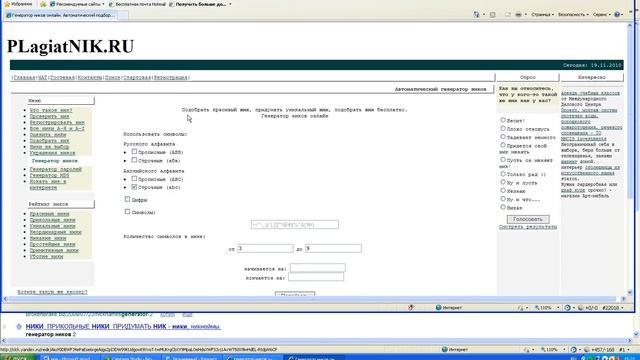Screen dimensions: 640x360
Task: Toggle Russian lowercase Строчные (абв) checkbox
Action: pyautogui.click(x=134, y=160)
